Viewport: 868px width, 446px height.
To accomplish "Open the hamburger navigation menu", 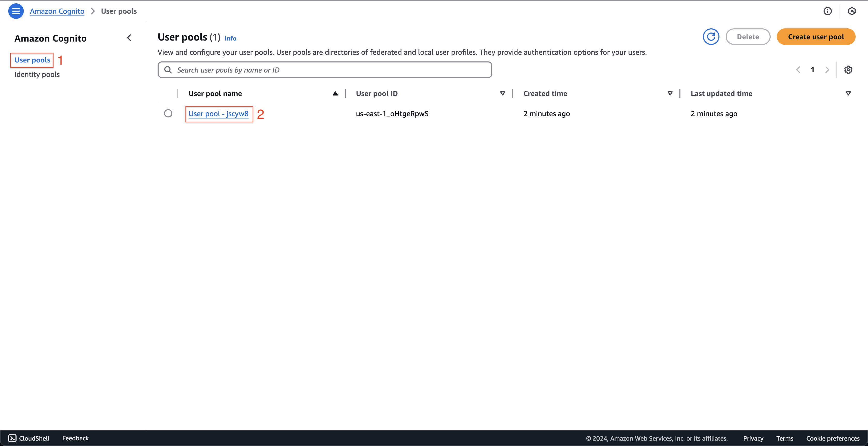I will point(16,11).
